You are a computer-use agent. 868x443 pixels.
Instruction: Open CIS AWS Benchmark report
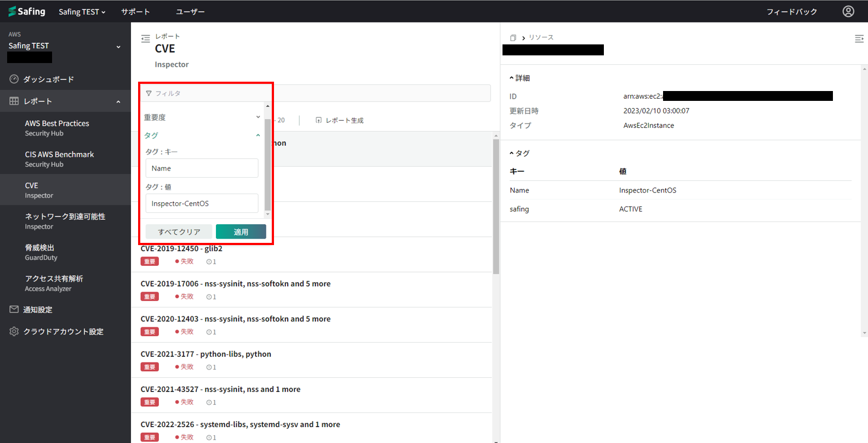(x=65, y=159)
